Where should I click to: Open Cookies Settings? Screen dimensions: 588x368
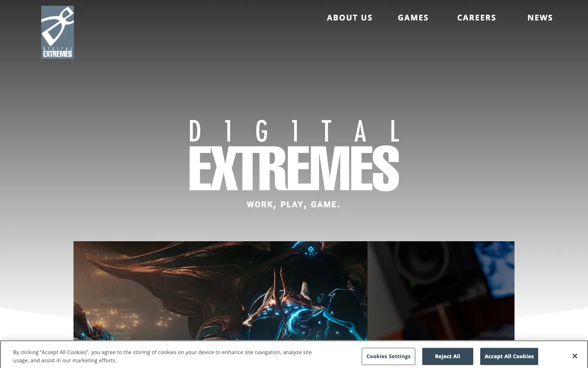tap(388, 356)
